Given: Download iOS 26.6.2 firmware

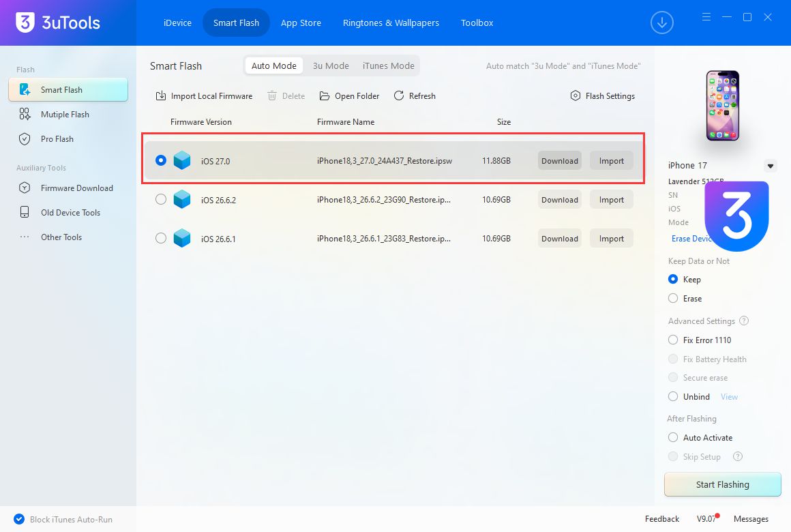Looking at the screenshot, I should [559, 199].
